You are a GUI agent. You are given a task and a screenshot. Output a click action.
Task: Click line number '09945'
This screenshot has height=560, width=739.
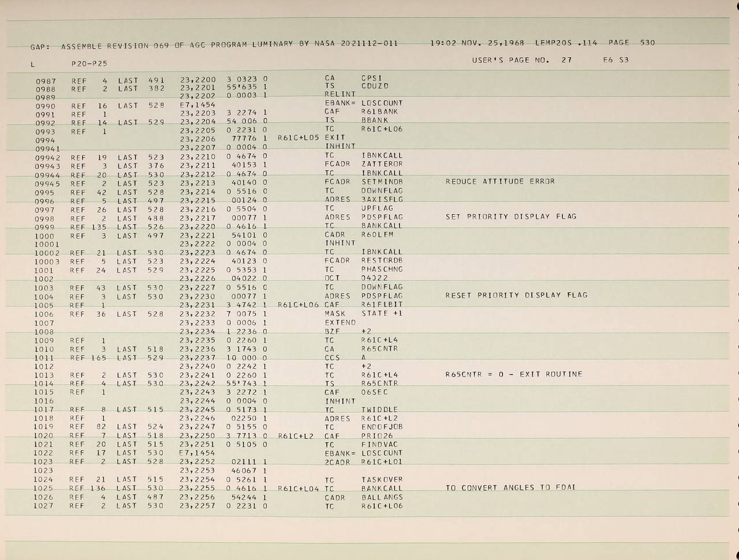click(47, 184)
